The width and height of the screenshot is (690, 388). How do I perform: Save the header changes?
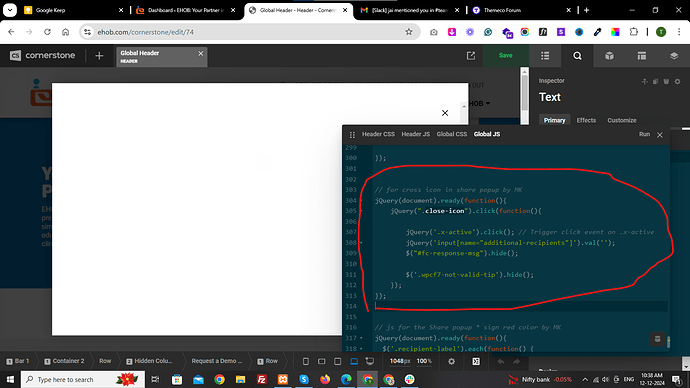pos(505,55)
